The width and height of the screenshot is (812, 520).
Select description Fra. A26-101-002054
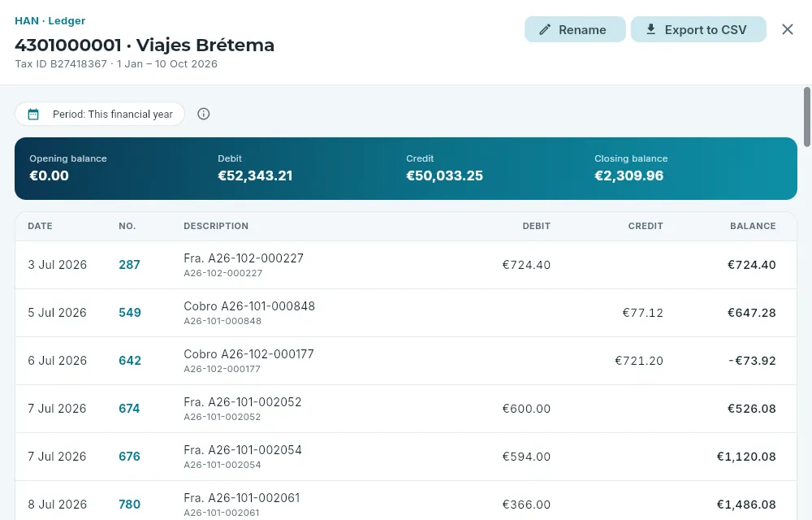click(242, 449)
